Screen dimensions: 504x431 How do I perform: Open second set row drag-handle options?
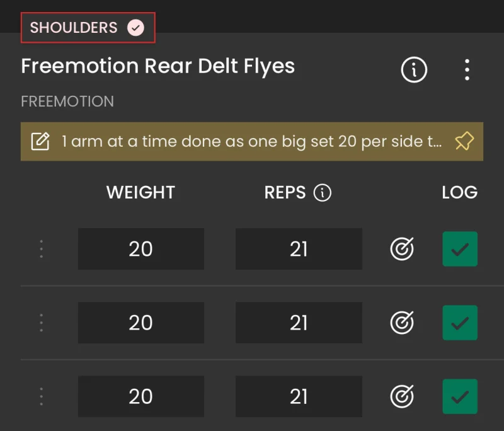click(x=41, y=323)
